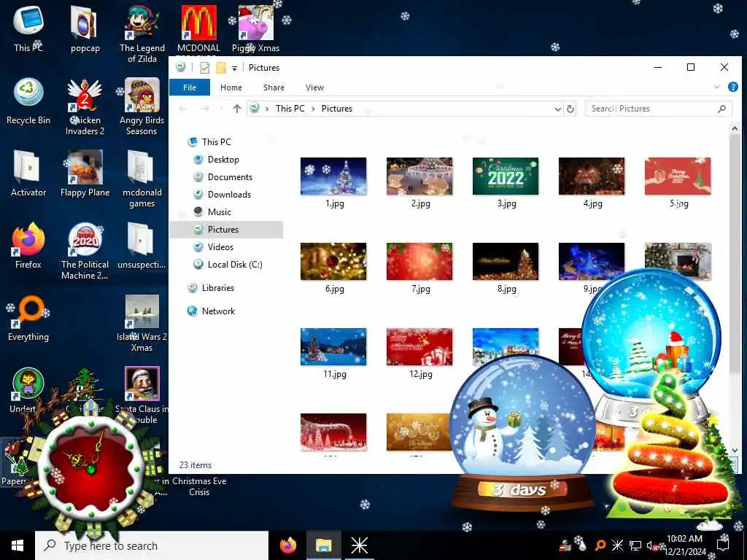Open the notifications action center
The width and height of the screenshot is (747, 560).
click(x=723, y=545)
